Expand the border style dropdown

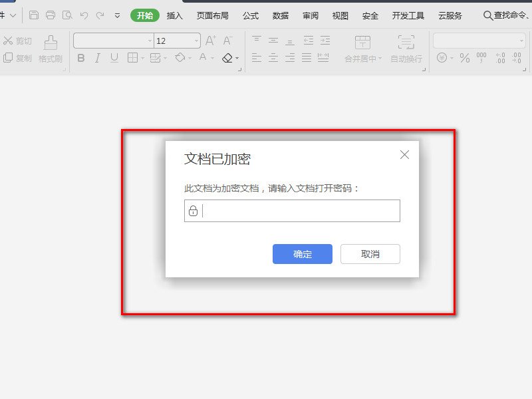(x=142, y=59)
